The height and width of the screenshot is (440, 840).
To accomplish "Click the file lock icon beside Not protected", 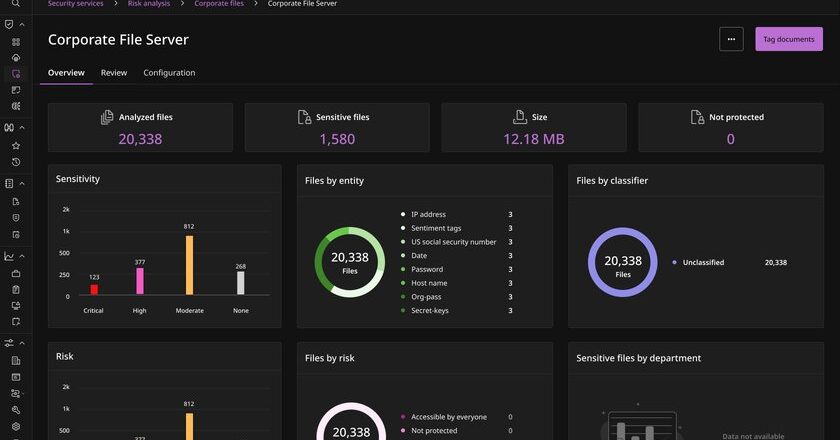I will tap(698, 117).
